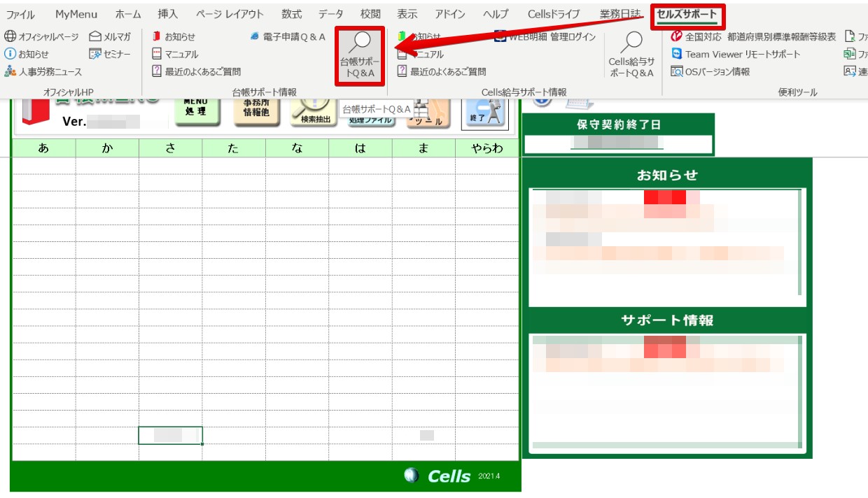Viewport: 868px width, 498px height.
Task: Open マニュアル in 台帳サポート情報 group
Action: coord(175,54)
